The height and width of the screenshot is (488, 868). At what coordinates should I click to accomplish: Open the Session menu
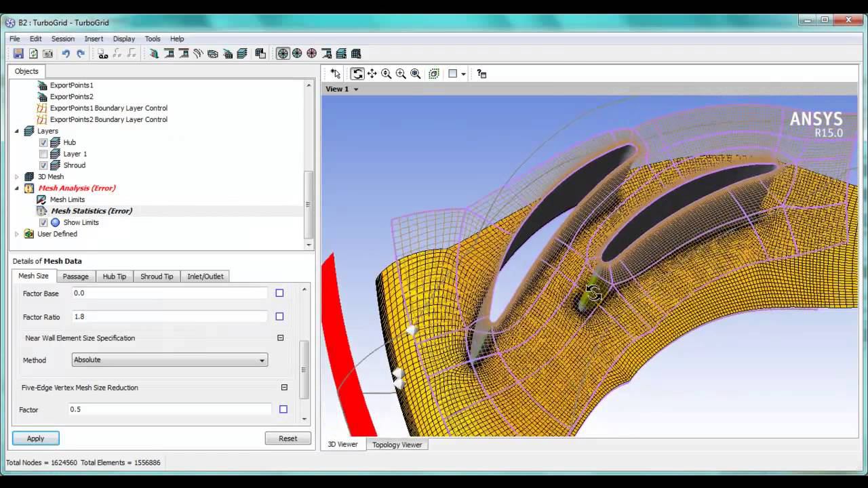(x=63, y=39)
